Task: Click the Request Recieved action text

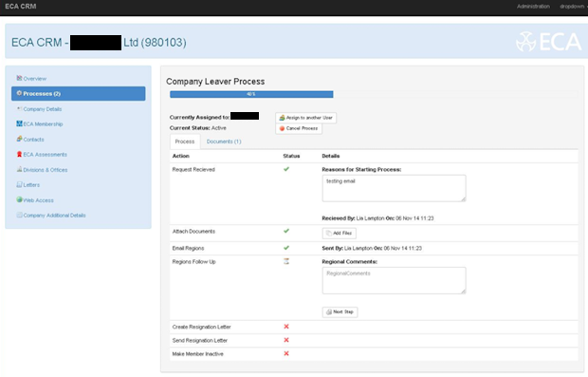Action: click(193, 170)
